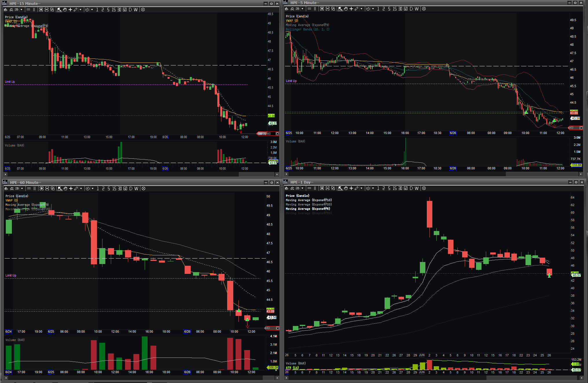Expand drawing tools dropdown in 15 Minute chart
This screenshot has width=588, height=383.
80,10
